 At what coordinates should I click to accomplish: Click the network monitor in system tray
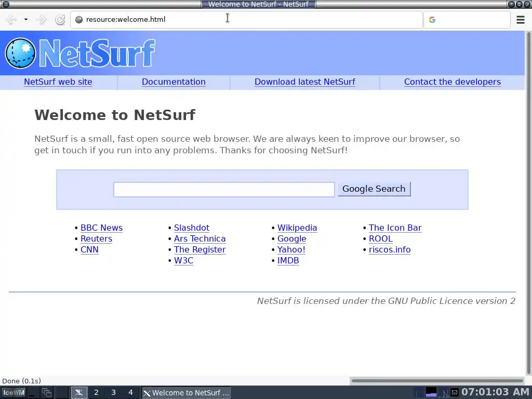tap(444, 393)
